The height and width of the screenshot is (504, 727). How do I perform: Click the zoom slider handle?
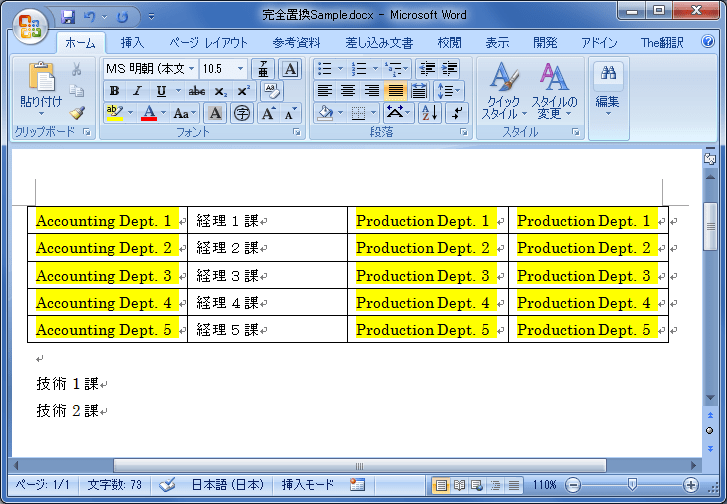632,484
